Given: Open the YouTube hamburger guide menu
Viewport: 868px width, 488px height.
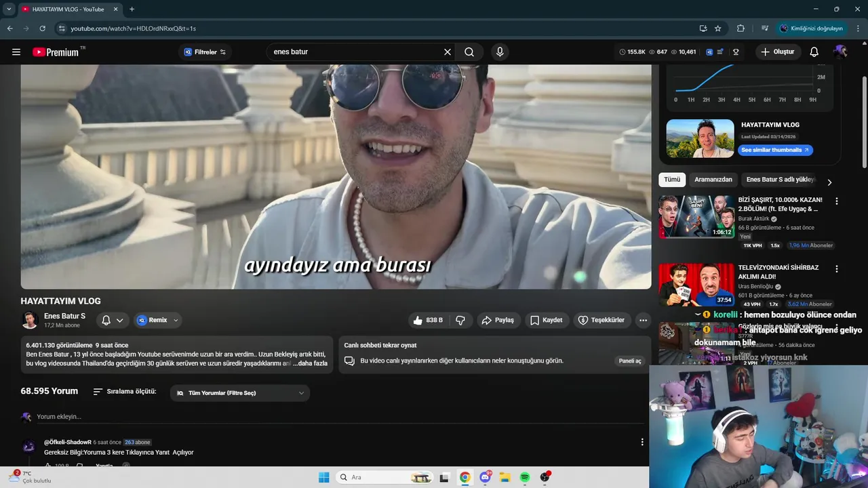Looking at the screenshot, I should coord(16,52).
